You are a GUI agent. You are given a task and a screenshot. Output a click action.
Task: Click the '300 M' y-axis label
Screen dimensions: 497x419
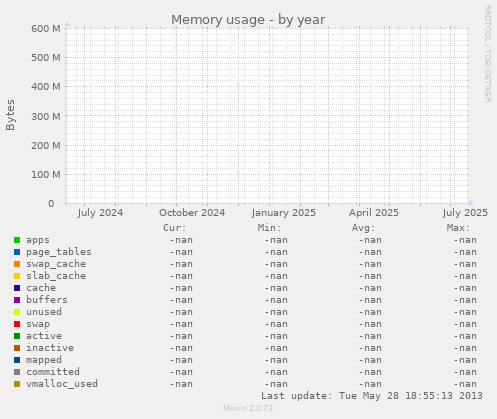pos(46,116)
